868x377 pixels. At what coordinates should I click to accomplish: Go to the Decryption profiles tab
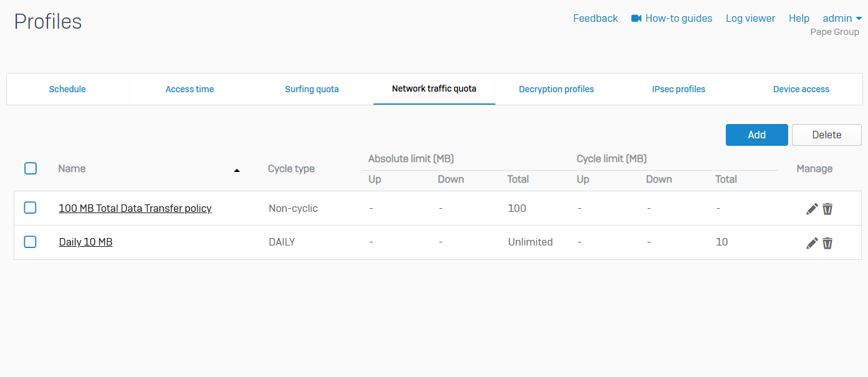556,89
